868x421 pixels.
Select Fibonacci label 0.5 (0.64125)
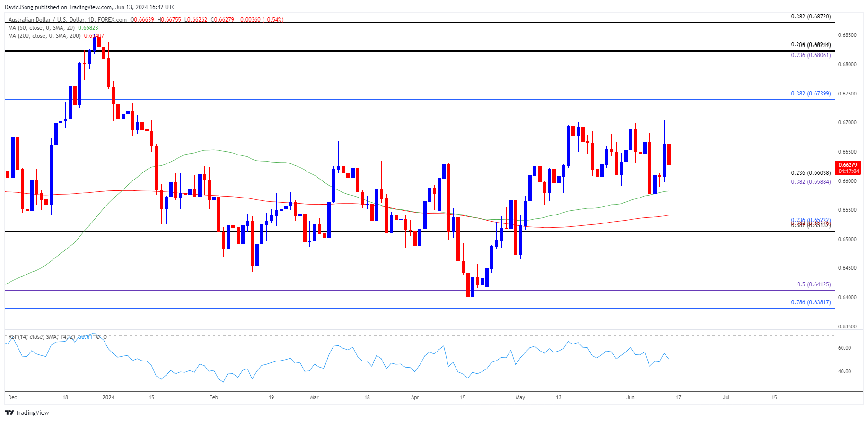[x=814, y=284]
